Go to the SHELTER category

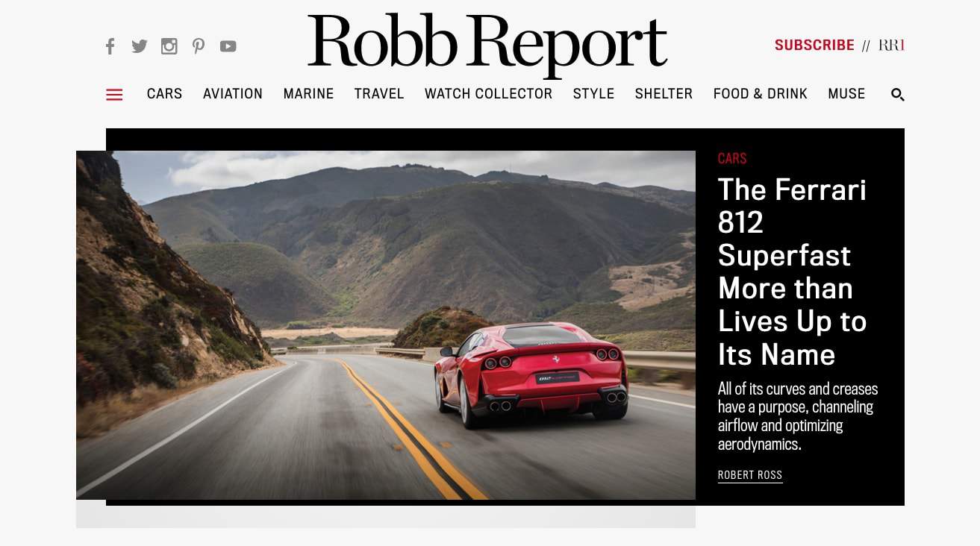pyautogui.click(x=664, y=94)
